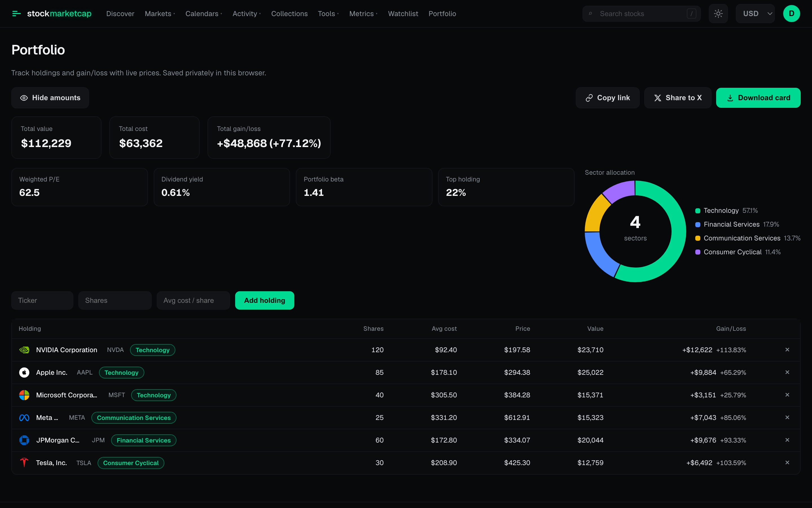Click the Value column header
Image resolution: width=812 pixels, height=508 pixels.
(595, 329)
